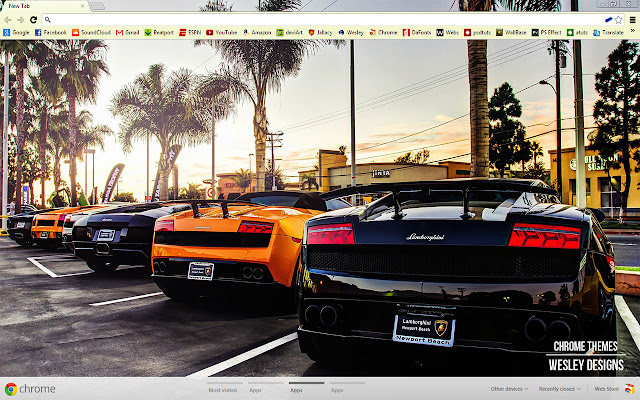This screenshot has width=640, height=400.
Task: Reload the page with the refresh icon
Action: (33, 20)
